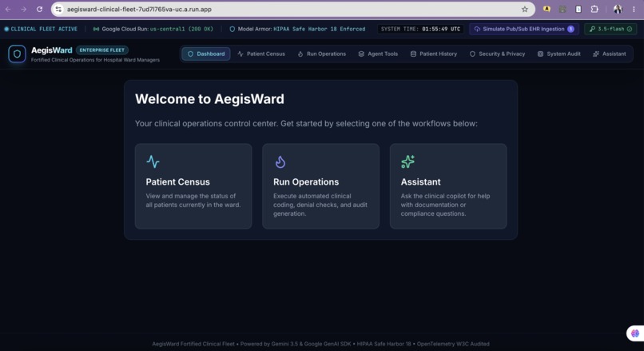Click the CLINICAL FLEET ACTIVE status text
Image resolution: width=644 pixels, height=351 pixels.
44,29
